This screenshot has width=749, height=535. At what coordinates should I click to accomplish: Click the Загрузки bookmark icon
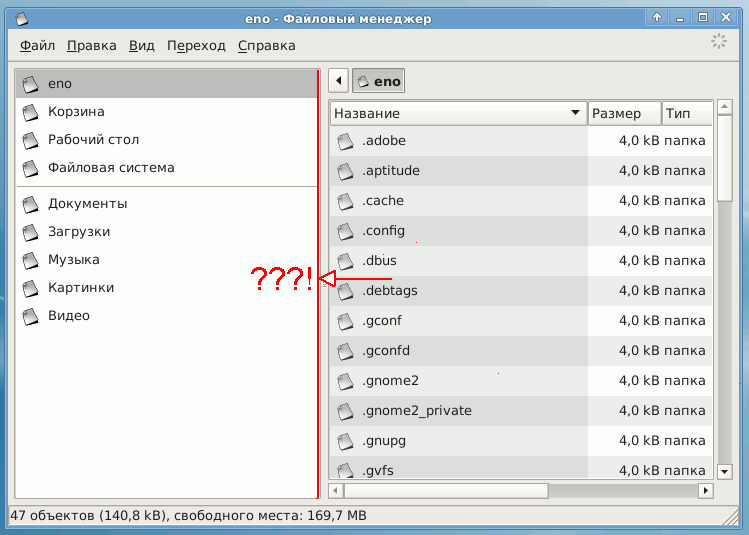tap(31, 232)
